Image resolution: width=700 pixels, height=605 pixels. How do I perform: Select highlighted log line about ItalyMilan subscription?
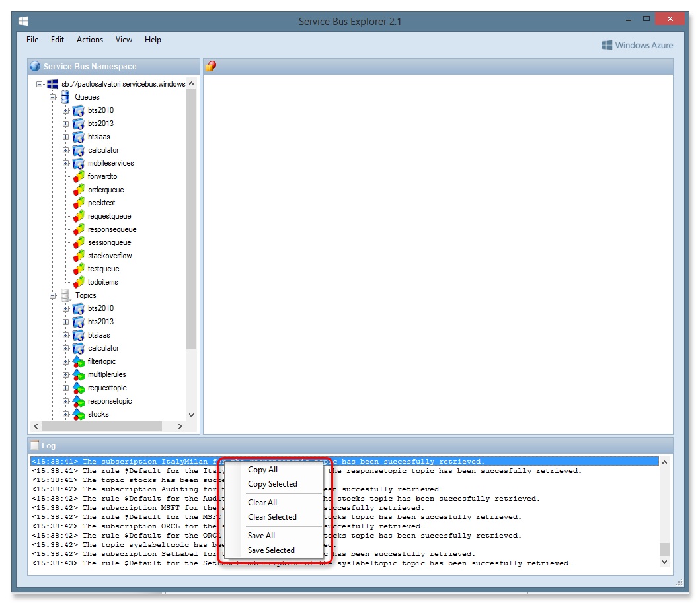pyautogui.click(x=344, y=462)
